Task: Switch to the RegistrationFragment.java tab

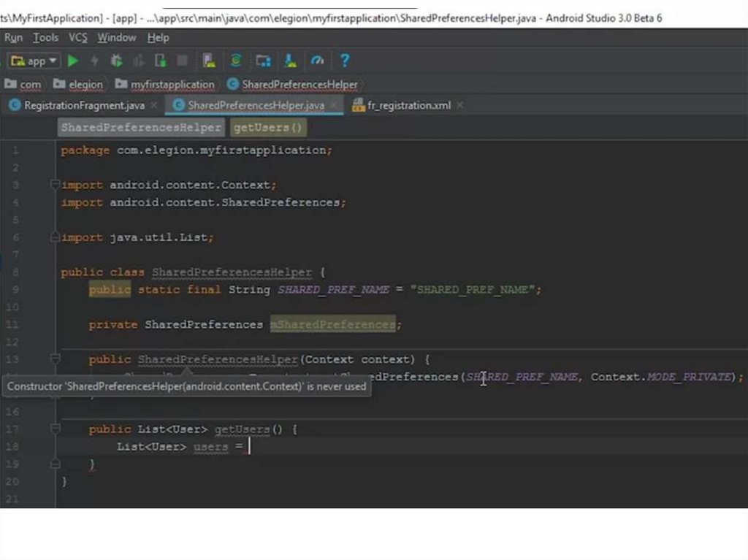Action: (84, 106)
